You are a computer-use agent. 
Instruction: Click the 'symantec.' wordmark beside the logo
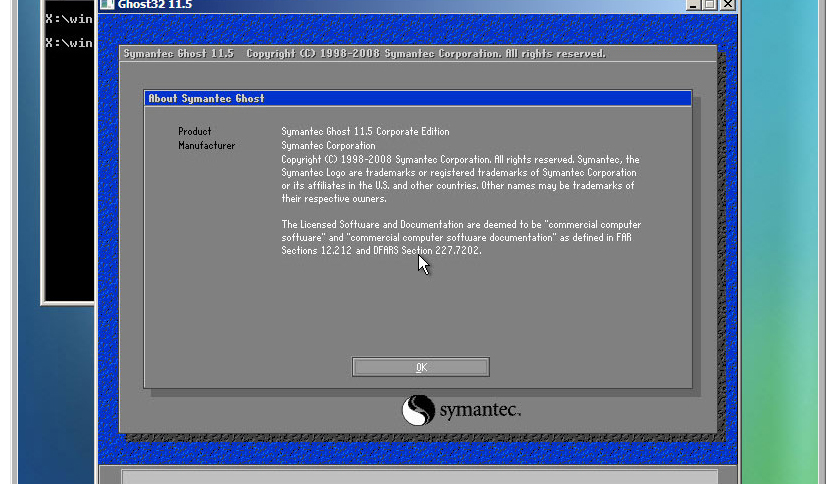tap(480, 410)
